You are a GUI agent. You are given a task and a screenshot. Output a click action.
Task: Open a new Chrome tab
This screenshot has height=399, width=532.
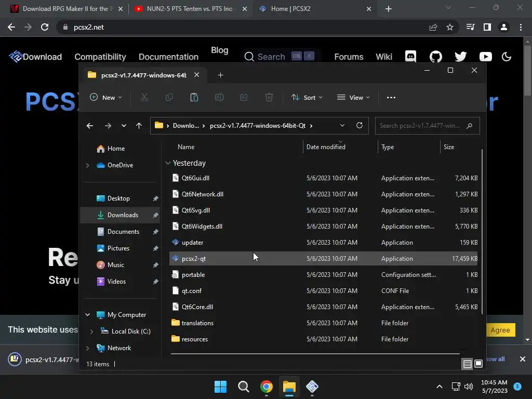point(389,9)
